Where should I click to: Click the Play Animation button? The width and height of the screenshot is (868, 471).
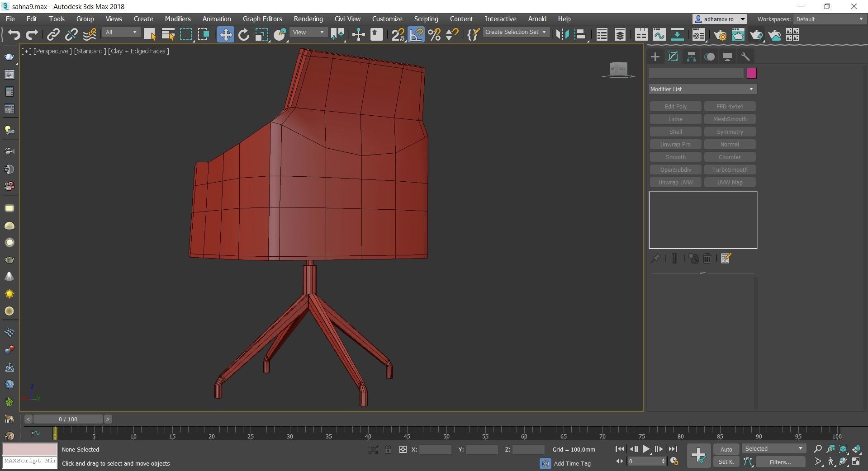point(646,449)
